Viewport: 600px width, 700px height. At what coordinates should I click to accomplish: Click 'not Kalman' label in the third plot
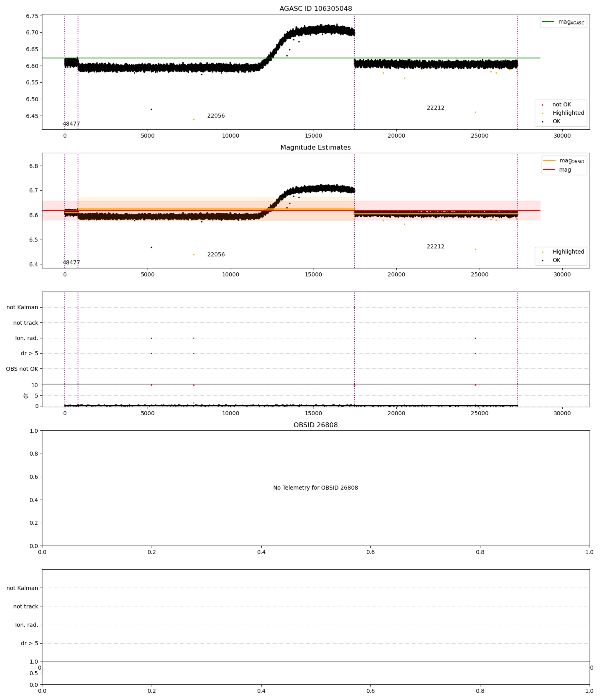[22, 308]
